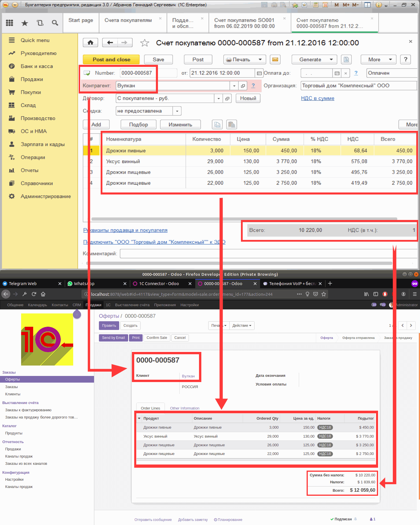420x525 pixels.
Task: Go to Firefox home page
Action: coord(43,294)
